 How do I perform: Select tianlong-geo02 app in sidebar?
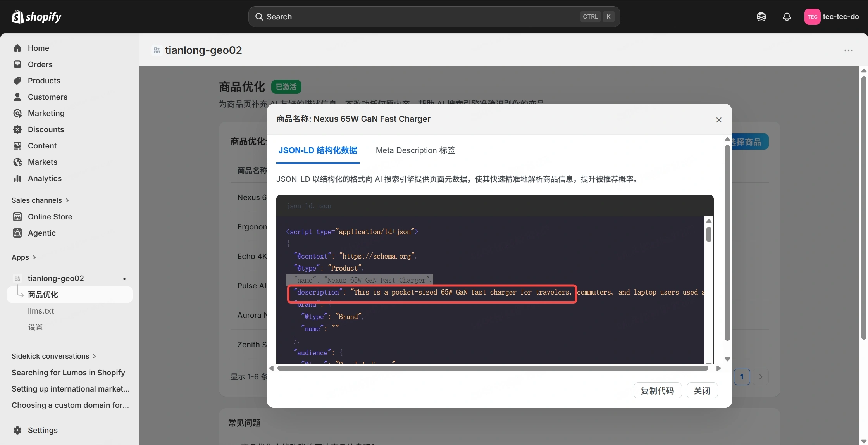[x=55, y=278]
